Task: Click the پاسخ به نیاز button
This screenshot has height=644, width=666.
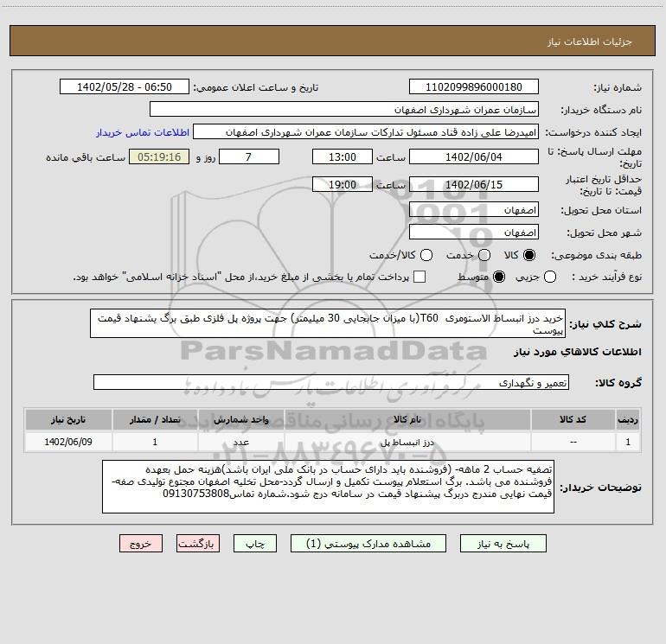Action: pyautogui.click(x=503, y=544)
